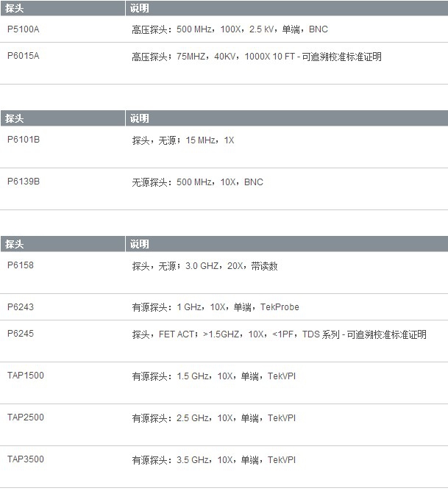
Task: Click the FET ACT probe description
Action: tap(279, 334)
